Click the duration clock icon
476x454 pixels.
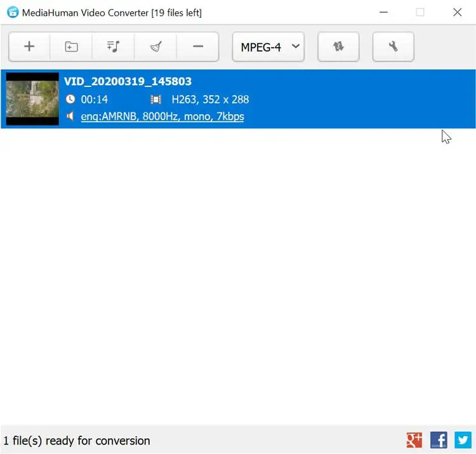click(x=70, y=99)
